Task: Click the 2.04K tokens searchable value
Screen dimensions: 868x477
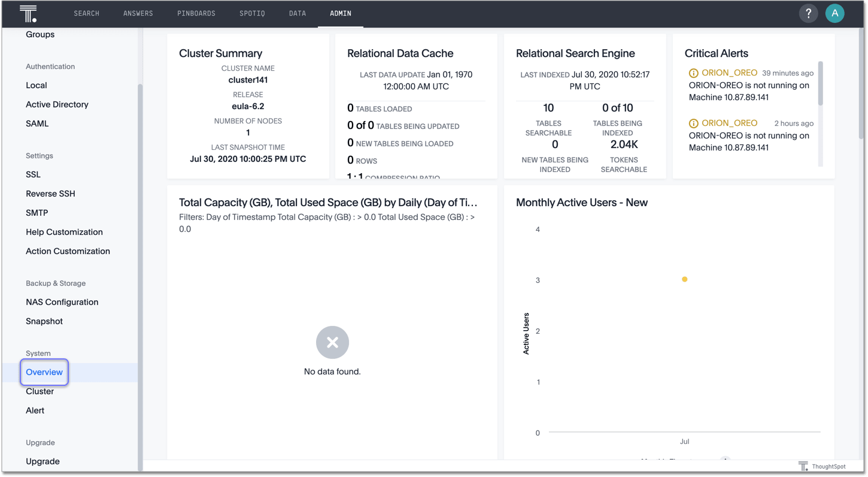Action: click(x=624, y=145)
